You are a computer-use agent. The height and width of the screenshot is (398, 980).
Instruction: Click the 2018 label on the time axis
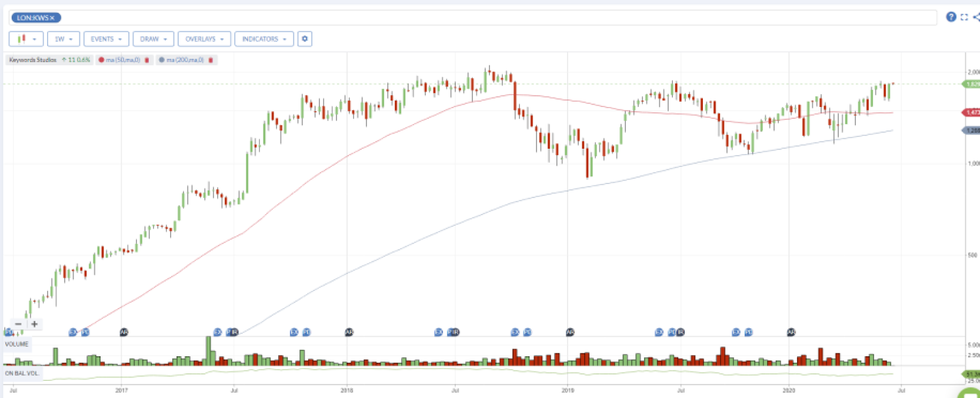[x=347, y=390]
